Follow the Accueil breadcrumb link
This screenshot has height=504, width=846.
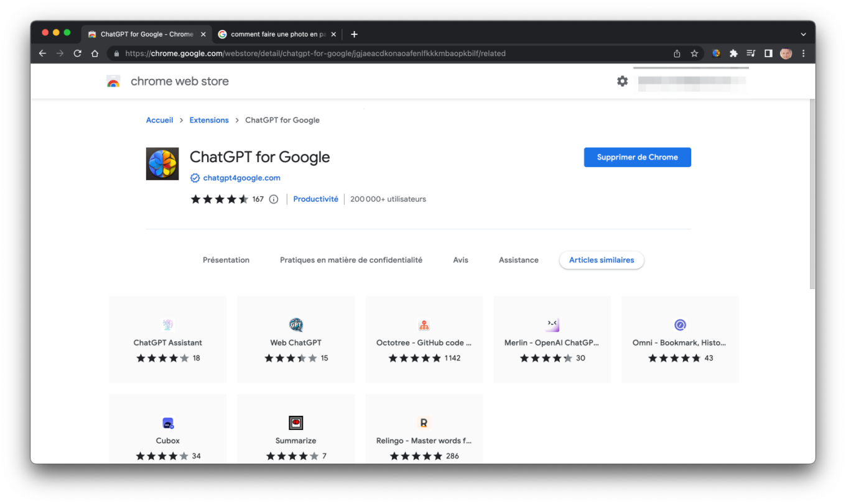159,120
